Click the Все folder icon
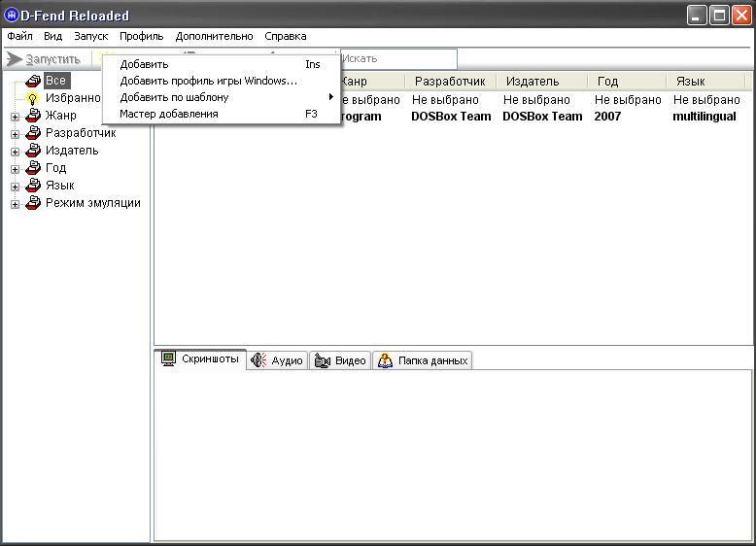The image size is (756, 546). pos(33,81)
